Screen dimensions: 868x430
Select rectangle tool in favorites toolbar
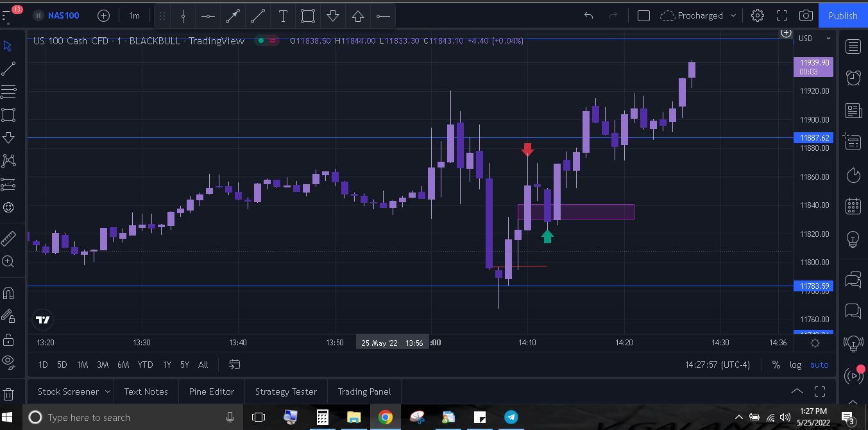tap(308, 16)
